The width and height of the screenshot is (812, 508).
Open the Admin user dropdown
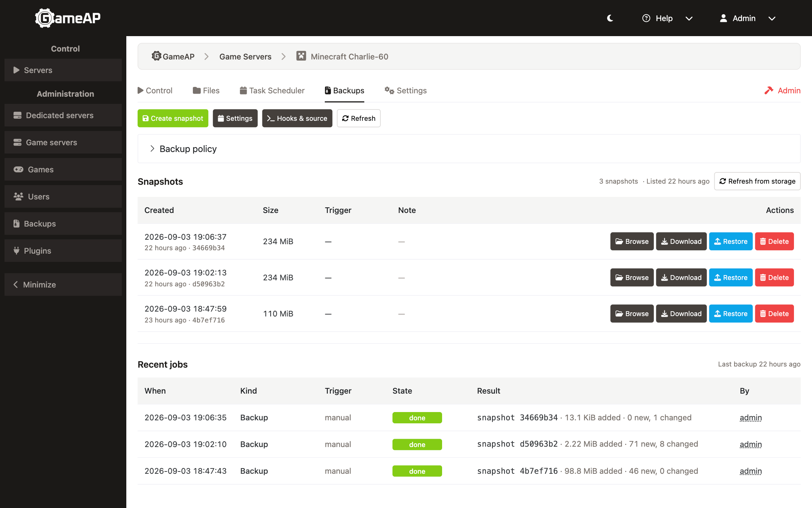tap(747, 18)
